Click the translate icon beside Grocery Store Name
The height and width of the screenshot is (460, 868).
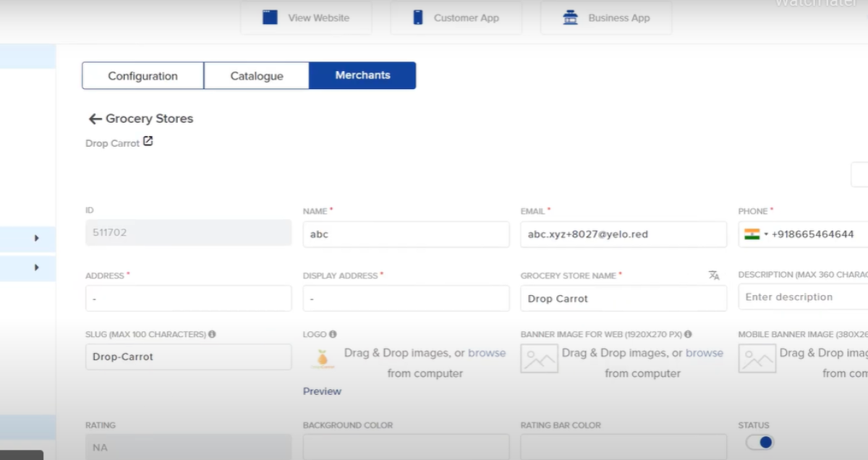714,275
